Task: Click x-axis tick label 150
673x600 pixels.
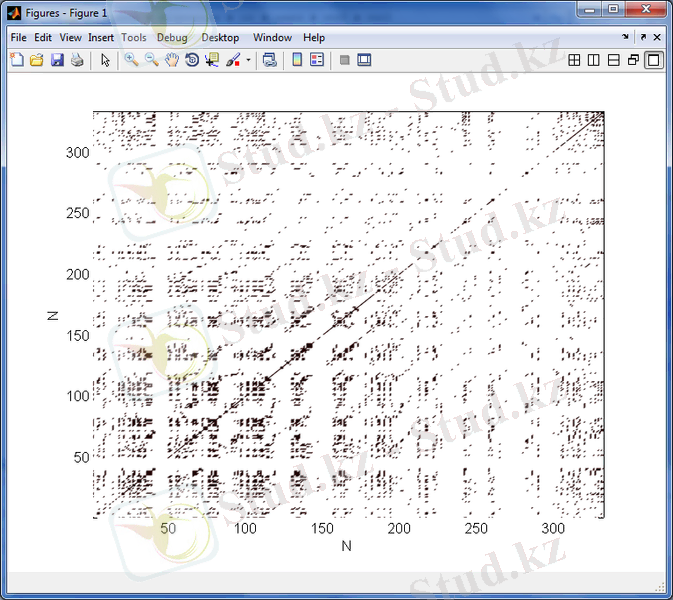Action: click(x=322, y=528)
